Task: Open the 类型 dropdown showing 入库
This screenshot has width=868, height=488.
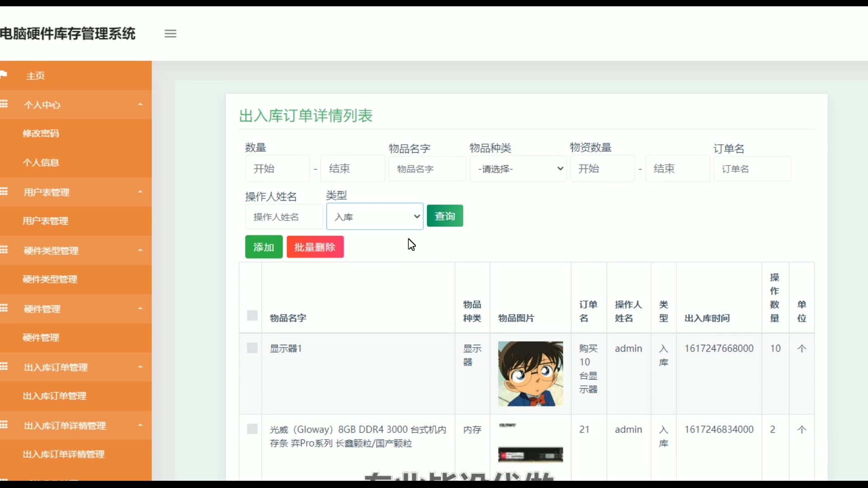Action: coord(375,216)
